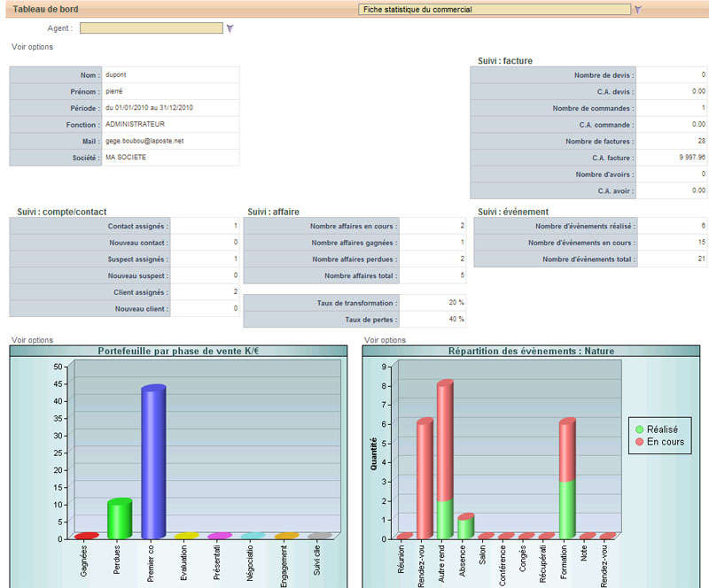
Task: Click the 'Nombre affaires perdues :' label
Action: click(354, 259)
